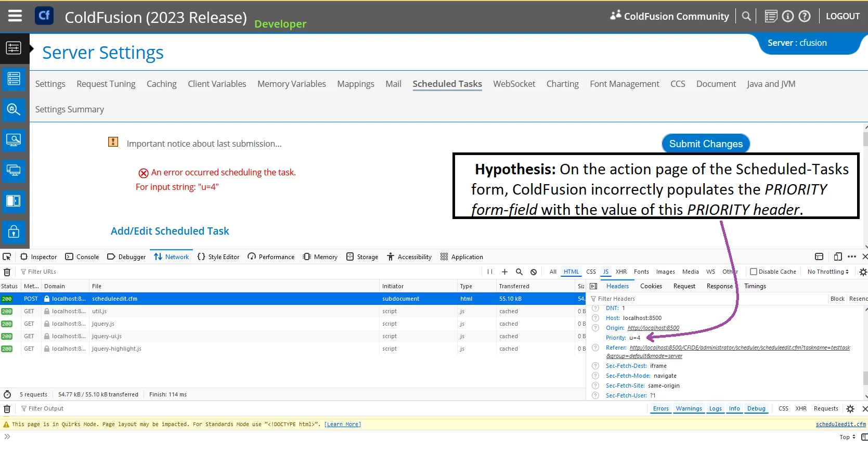
Task: Open the Learn More link in console
Action: pyautogui.click(x=343, y=425)
